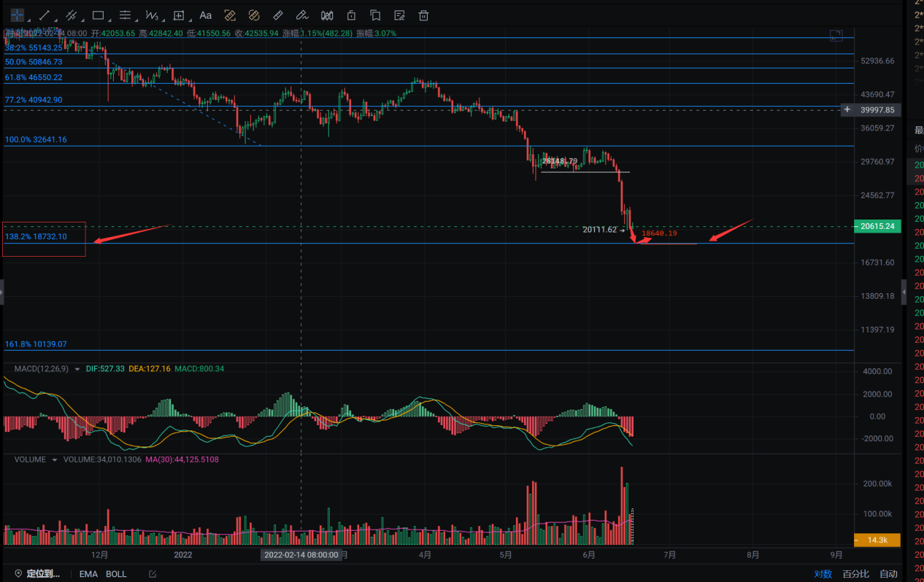Viewport: 924px width, 582px height.
Task: Select the W3 wave pattern tool
Action: [x=152, y=15]
